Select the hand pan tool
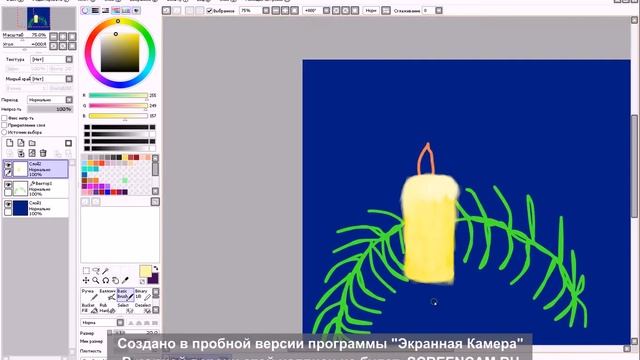 click(116, 280)
